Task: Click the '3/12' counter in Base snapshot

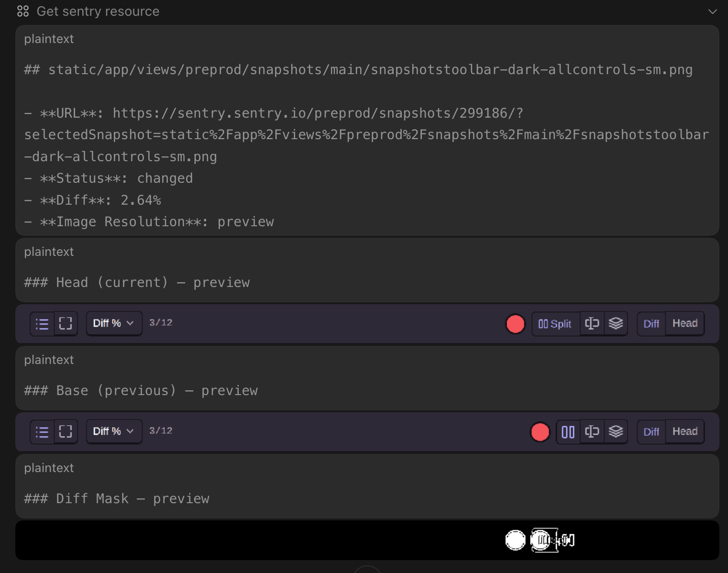Action: click(161, 431)
